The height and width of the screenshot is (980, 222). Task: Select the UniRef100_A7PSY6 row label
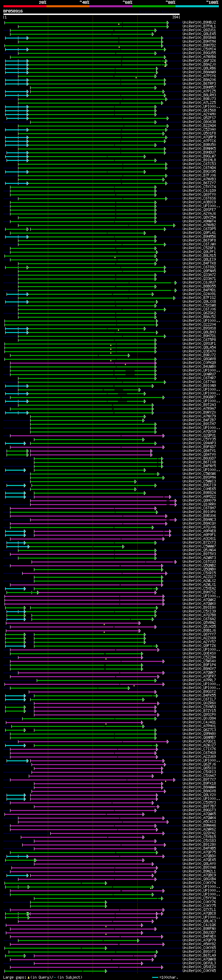tap(199, 76)
